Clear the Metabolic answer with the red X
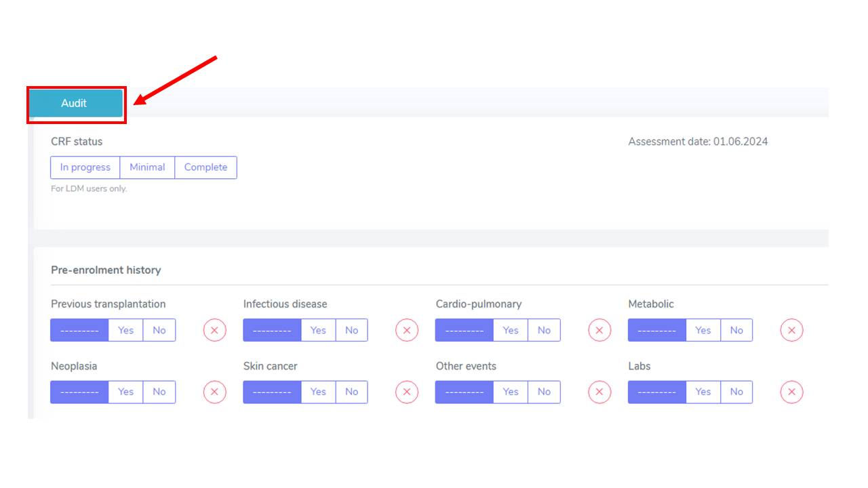 pos(792,330)
